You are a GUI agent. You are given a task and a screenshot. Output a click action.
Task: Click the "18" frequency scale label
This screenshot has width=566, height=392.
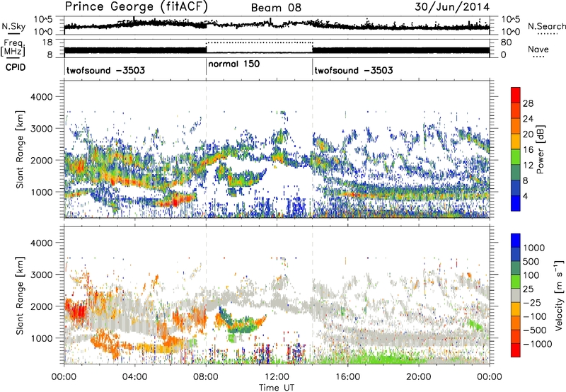click(47, 42)
